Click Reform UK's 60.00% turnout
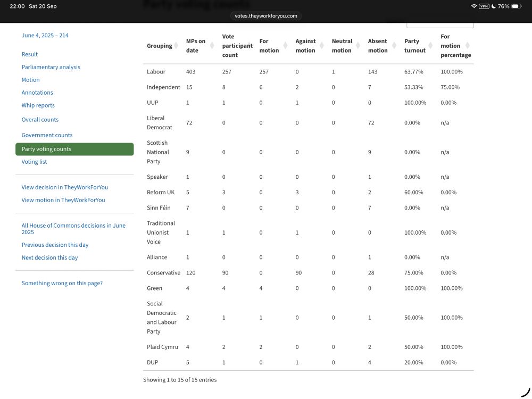 (x=413, y=193)
